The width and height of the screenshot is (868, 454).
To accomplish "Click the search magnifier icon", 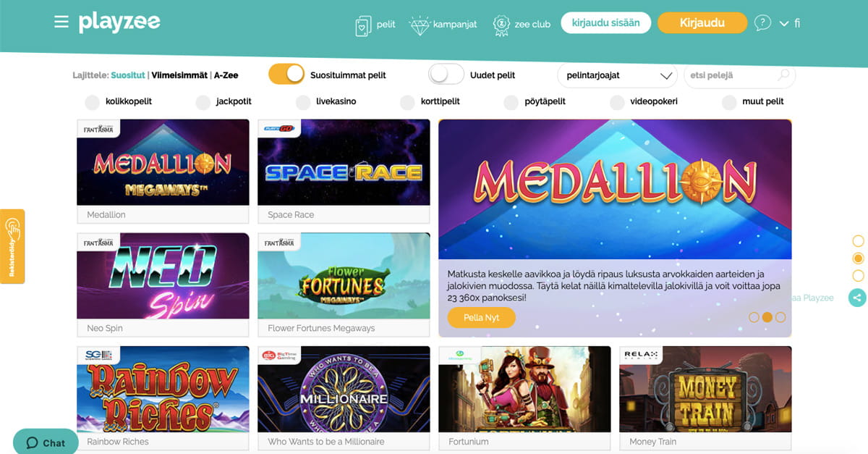I will tap(783, 75).
